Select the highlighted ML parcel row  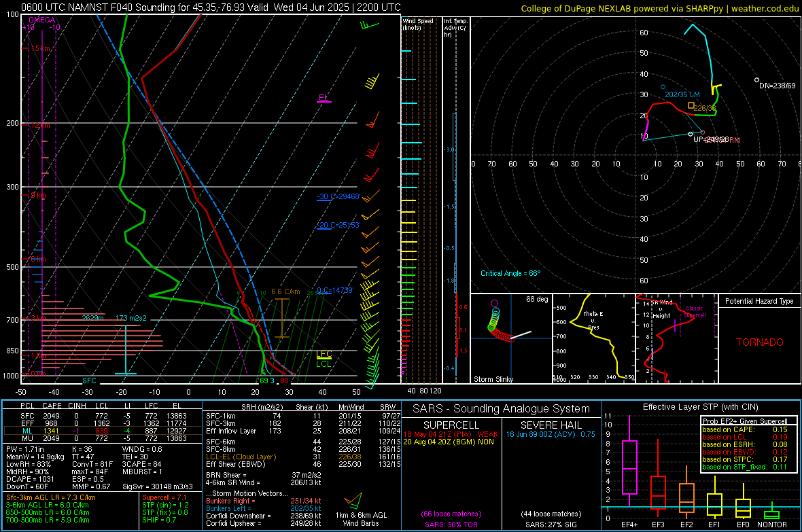tap(103, 431)
